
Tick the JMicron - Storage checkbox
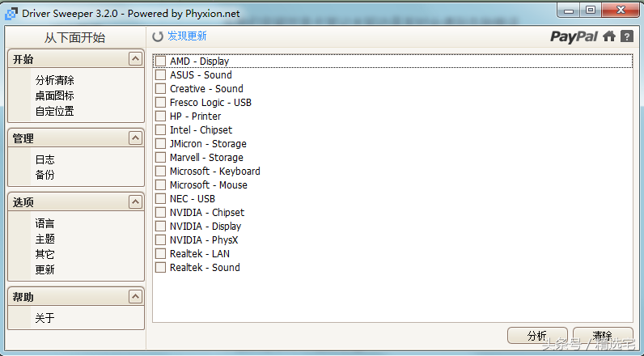160,144
